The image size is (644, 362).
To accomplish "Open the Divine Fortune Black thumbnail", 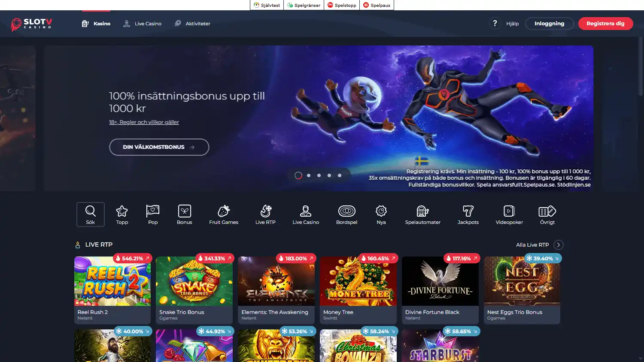I will pyautogui.click(x=440, y=281).
